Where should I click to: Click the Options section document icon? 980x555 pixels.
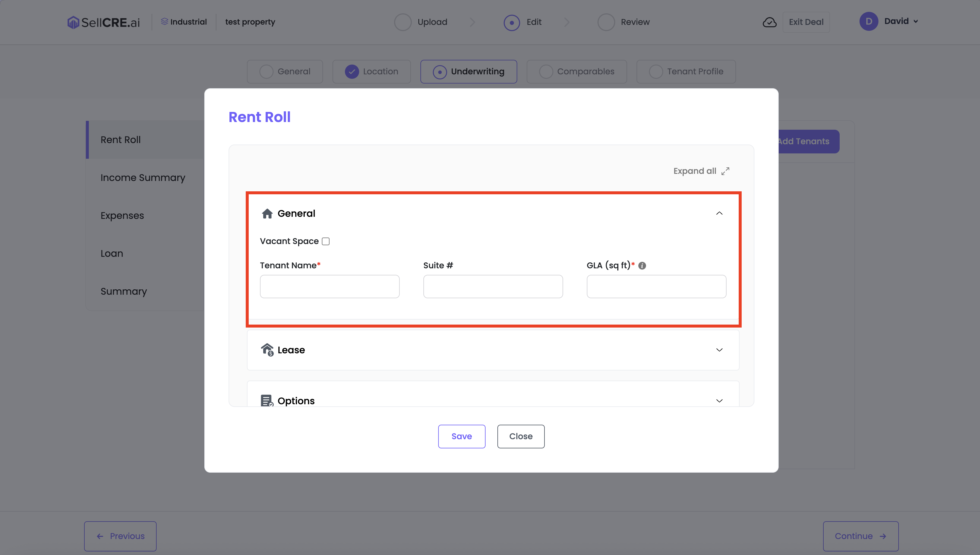pos(267,400)
